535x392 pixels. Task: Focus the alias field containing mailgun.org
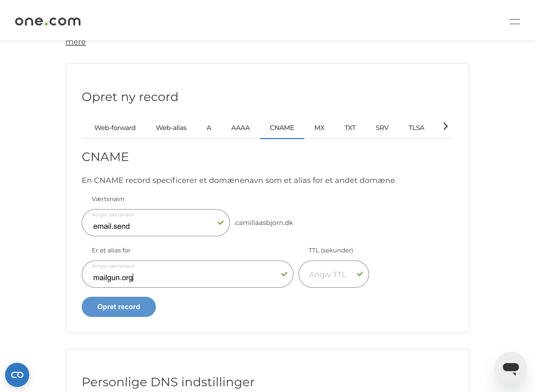[187, 274]
